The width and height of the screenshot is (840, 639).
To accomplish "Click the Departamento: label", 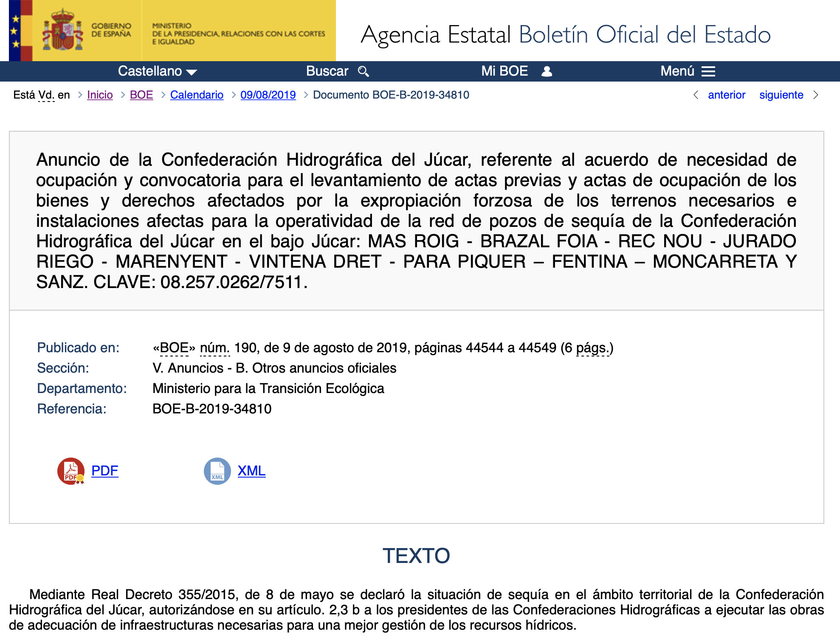I will point(82,388).
